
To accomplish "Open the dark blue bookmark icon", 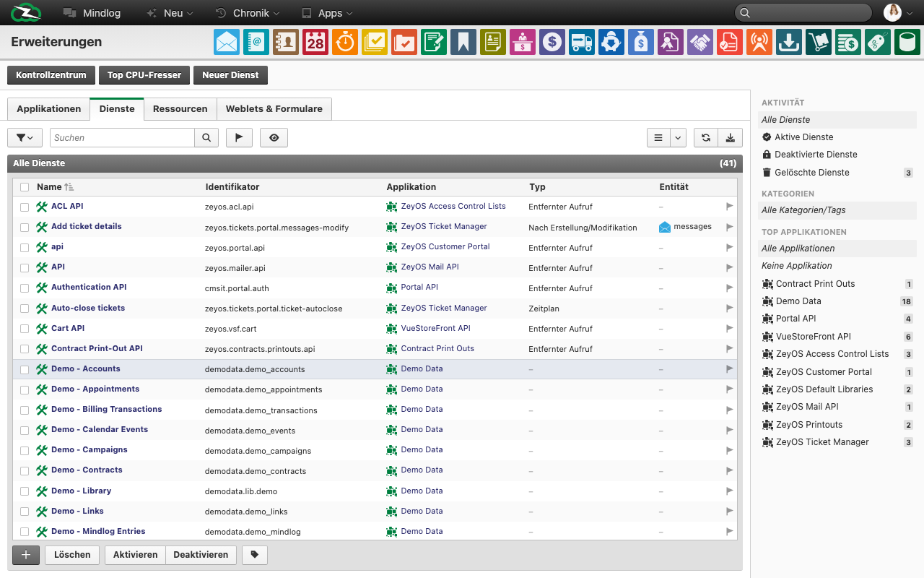I will pos(463,42).
